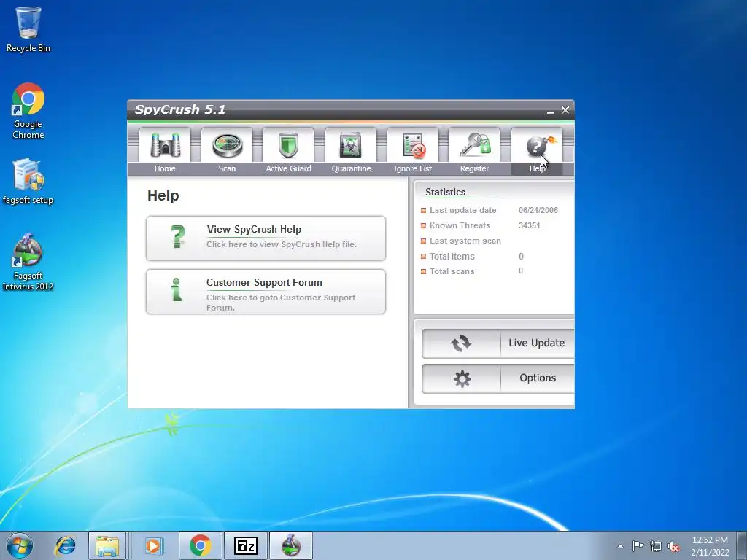Switch to the Register tab label
Image resolution: width=747 pixels, height=560 pixels.
pos(474,168)
